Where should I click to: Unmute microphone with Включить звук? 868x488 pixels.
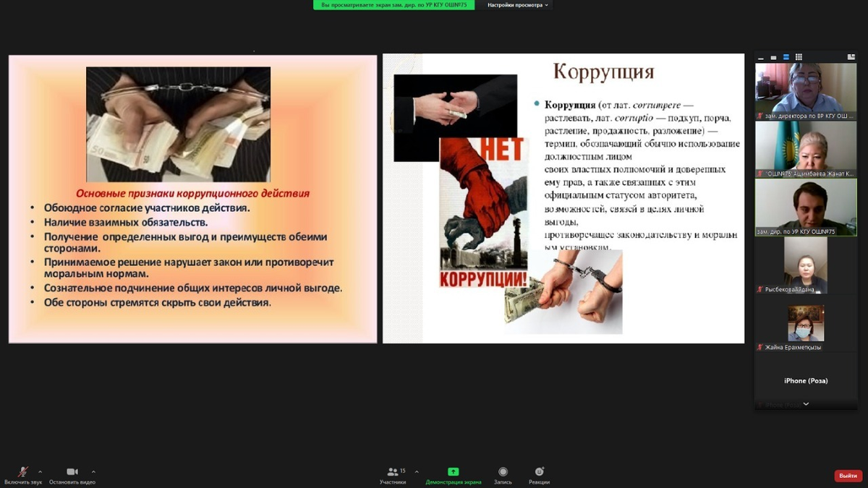23,473
